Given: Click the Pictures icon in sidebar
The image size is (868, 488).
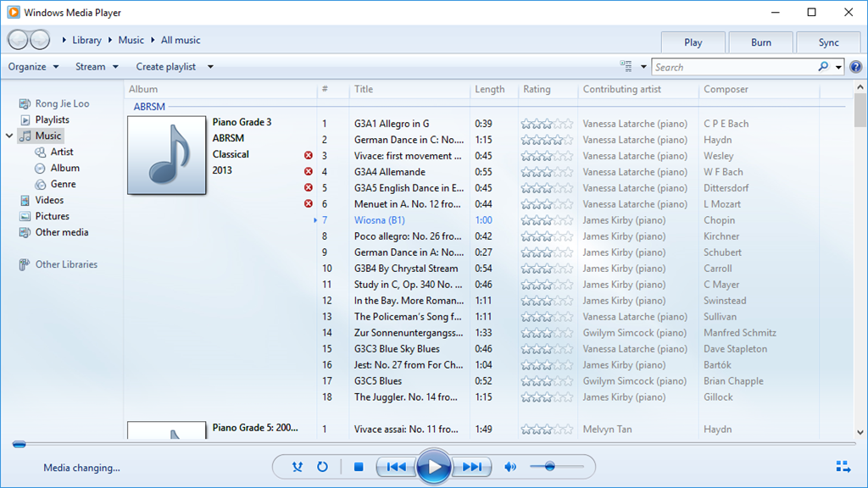Looking at the screenshot, I should click(25, 216).
